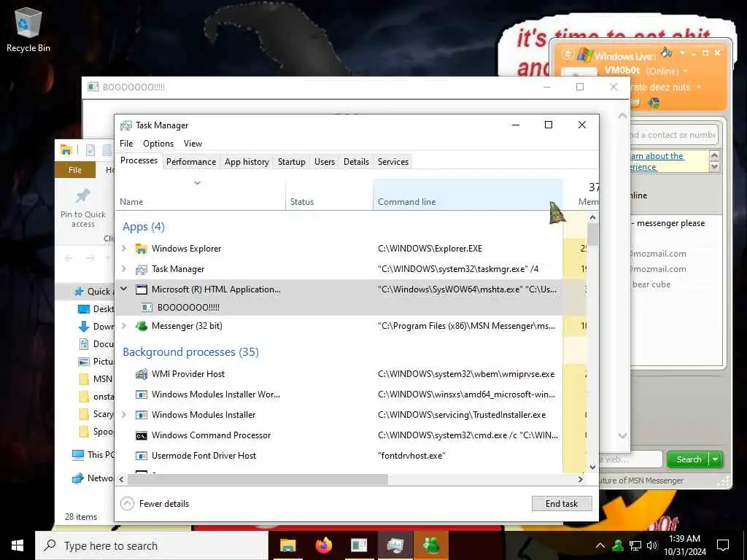Open Firefox from the taskbar
This screenshot has height=560, width=747.
(323, 545)
